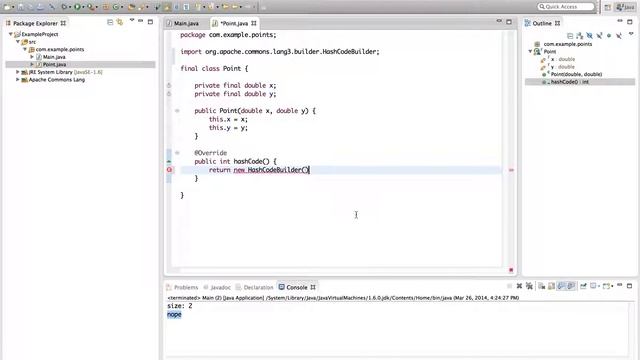The height and width of the screenshot is (360, 640).
Task: Toggle Sort alphabetically in Outline toolbar
Action: [x=580, y=36]
